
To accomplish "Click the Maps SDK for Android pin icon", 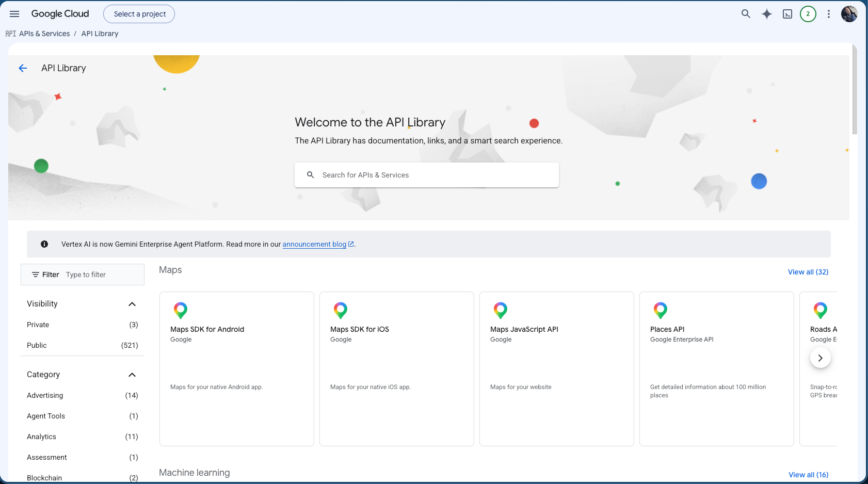I will pyautogui.click(x=181, y=310).
